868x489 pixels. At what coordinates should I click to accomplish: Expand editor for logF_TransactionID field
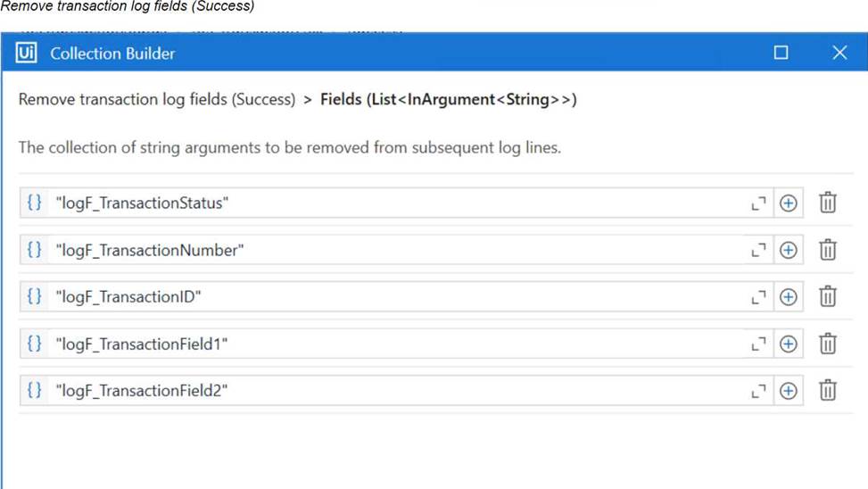758,298
